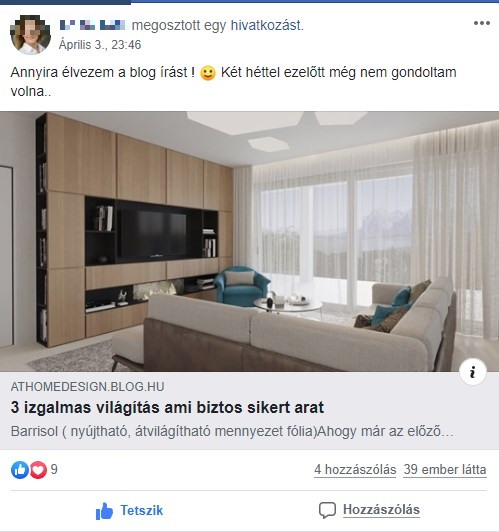
Task: Click the blurred poster name
Action: [x=93, y=25]
